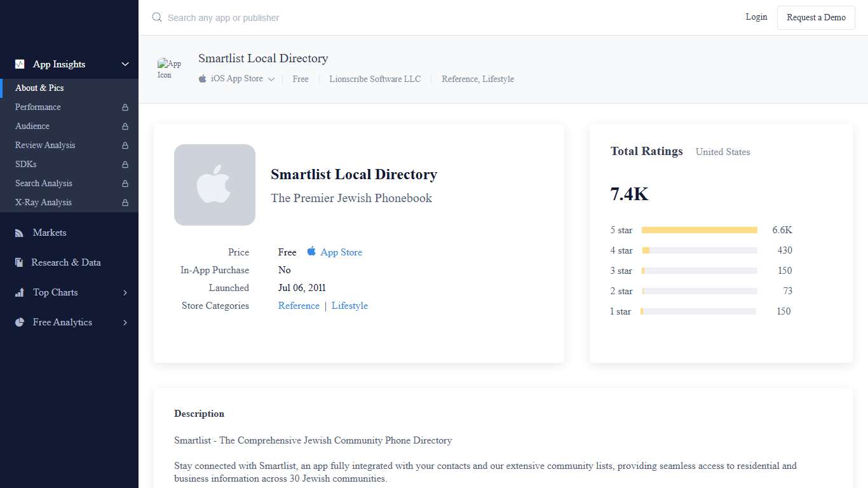
Task: Select the Free Analytics pie-chart icon
Action: 19,322
